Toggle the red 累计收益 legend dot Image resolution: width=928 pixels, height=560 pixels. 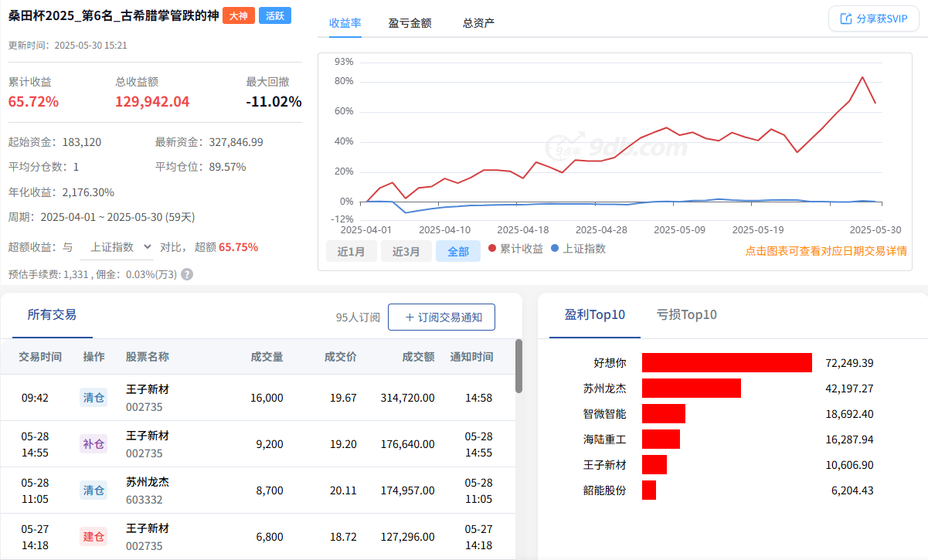pos(492,249)
